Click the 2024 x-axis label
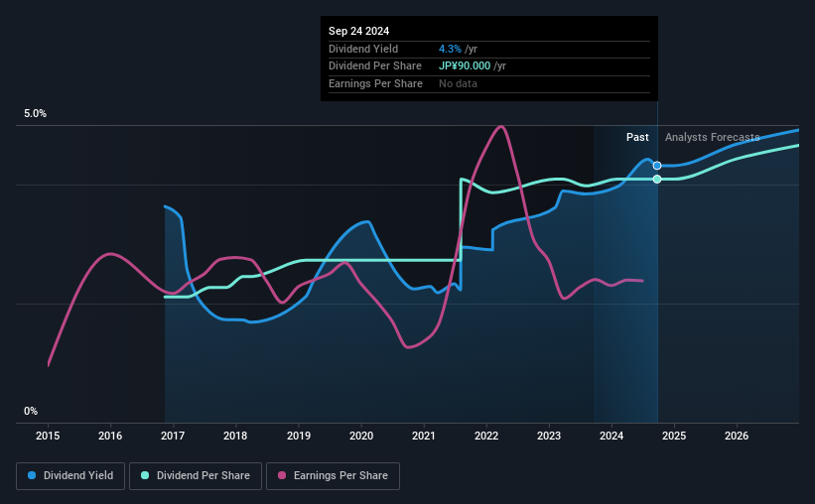The image size is (815, 504). tap(611, 436)
